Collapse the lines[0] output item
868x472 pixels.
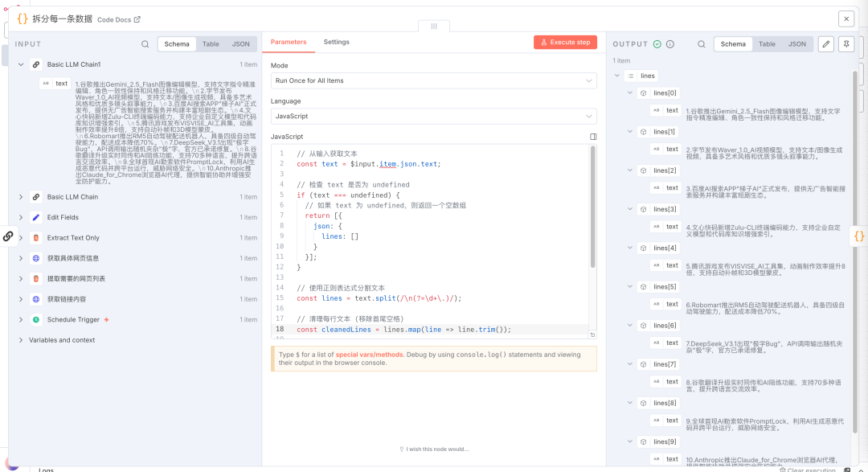tap(630, 93)
